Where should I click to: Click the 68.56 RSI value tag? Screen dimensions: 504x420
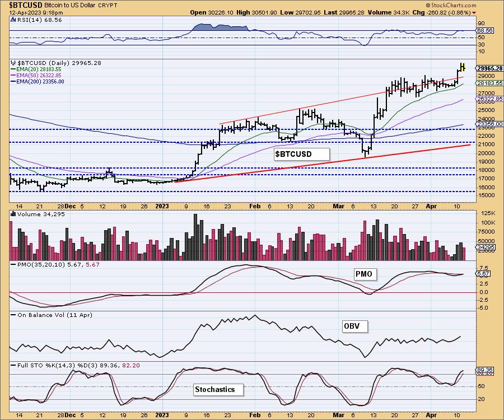pyautogui.click(x=485, y=31)
